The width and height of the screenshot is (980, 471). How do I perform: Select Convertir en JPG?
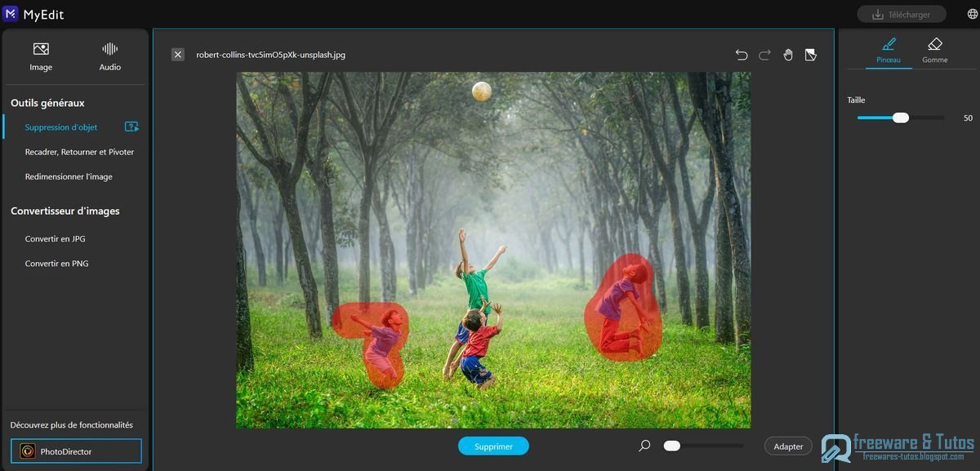pos(55,239)
